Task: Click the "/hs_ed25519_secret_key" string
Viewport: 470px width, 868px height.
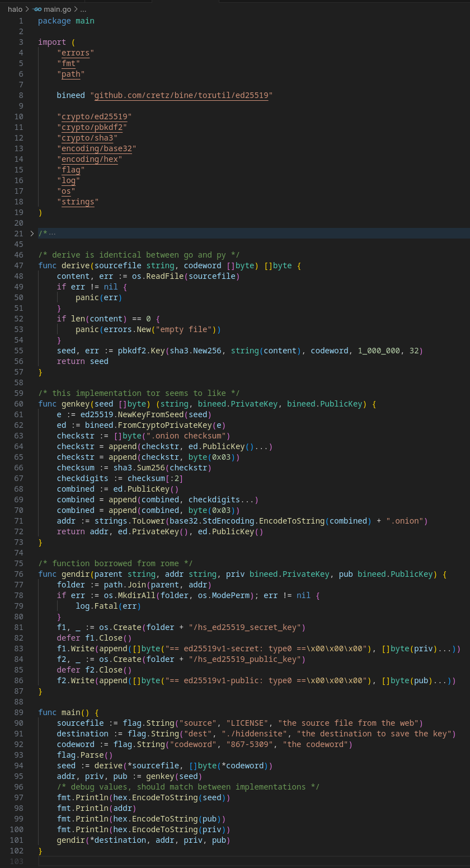Action: tap(245, 627)
